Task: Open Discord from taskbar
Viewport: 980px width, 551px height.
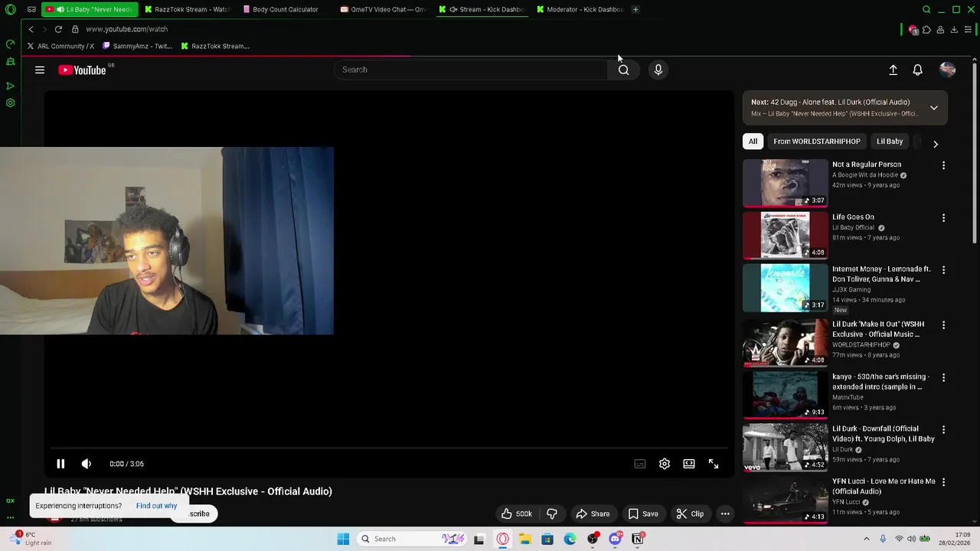Action: coord(615,540)
